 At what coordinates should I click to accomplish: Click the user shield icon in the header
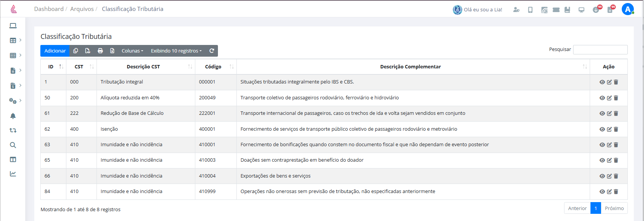(x=516, y=10)
